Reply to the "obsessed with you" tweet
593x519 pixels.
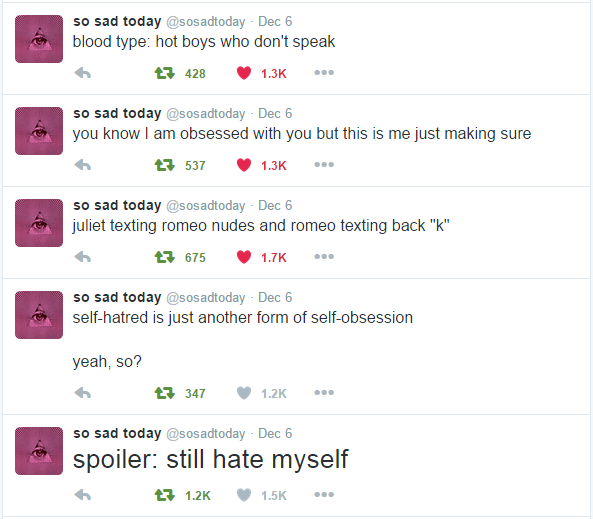pos(83,165)
